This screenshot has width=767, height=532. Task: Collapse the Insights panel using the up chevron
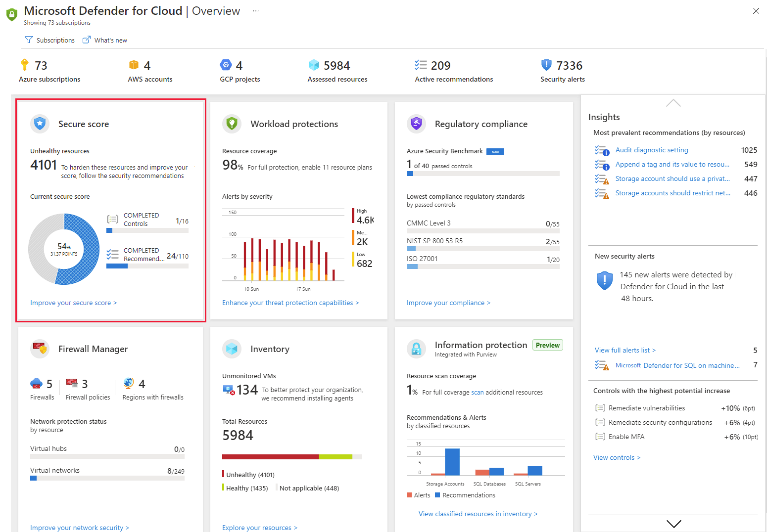(673, 103)
